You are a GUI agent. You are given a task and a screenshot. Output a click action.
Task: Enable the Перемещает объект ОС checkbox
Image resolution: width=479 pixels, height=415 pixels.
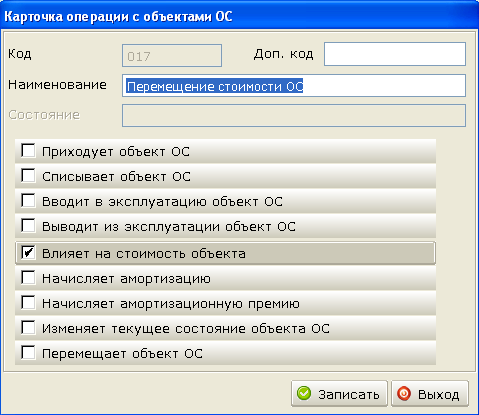pos(28,353)
